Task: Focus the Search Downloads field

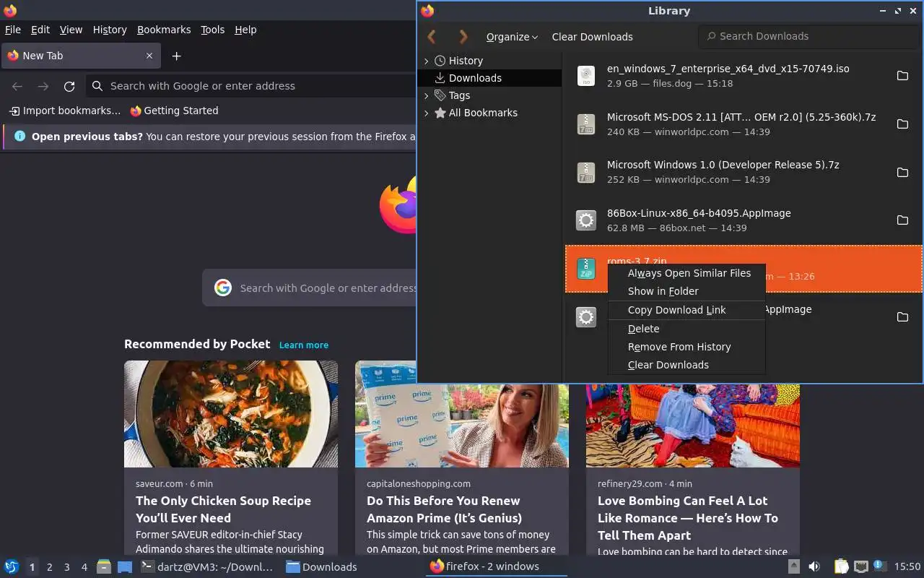Action: [808, 36]
